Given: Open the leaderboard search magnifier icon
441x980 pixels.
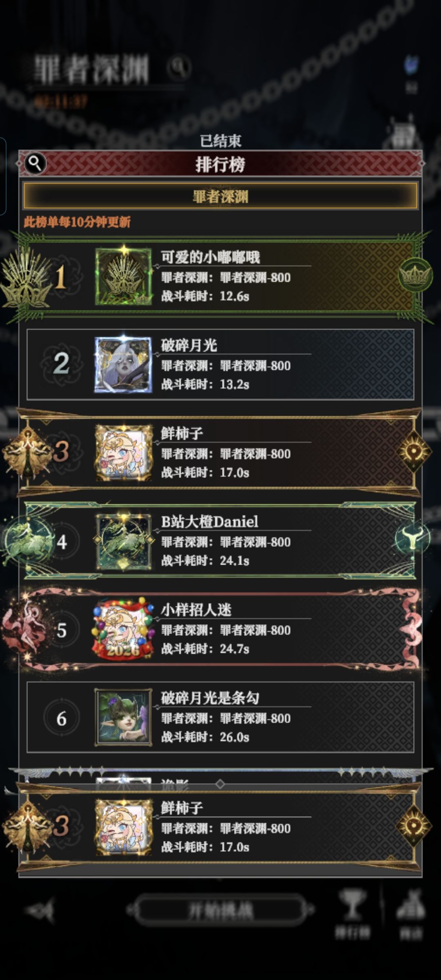Looking at the screenshot, I should pos(35,164).
